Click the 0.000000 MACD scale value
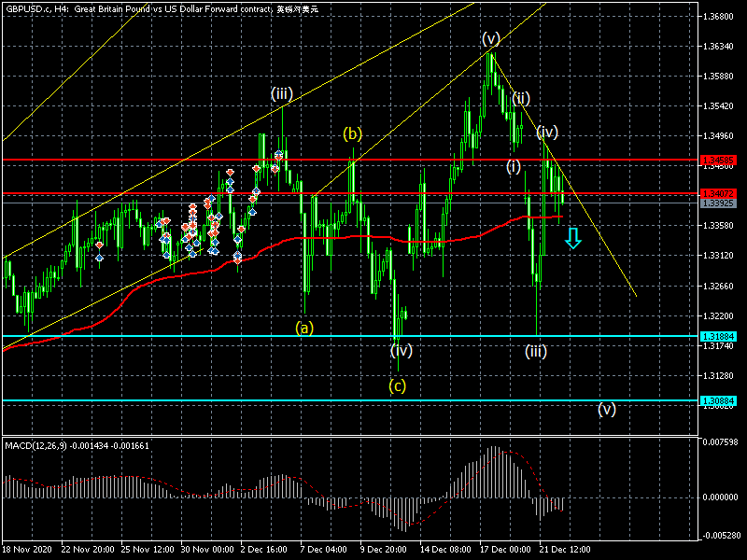The image size is (747, 560). point(720,497)
